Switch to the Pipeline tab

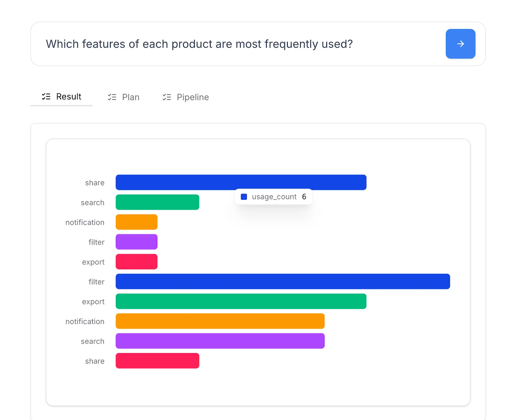(193, 97)
